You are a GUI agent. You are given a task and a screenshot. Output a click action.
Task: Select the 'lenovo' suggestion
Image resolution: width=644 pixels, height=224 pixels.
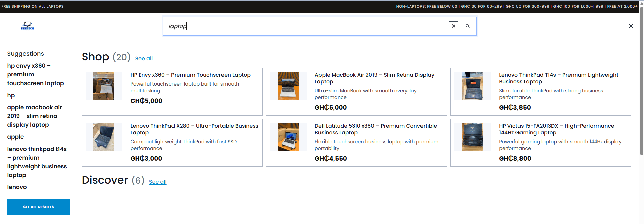click(x=17, y=187)
